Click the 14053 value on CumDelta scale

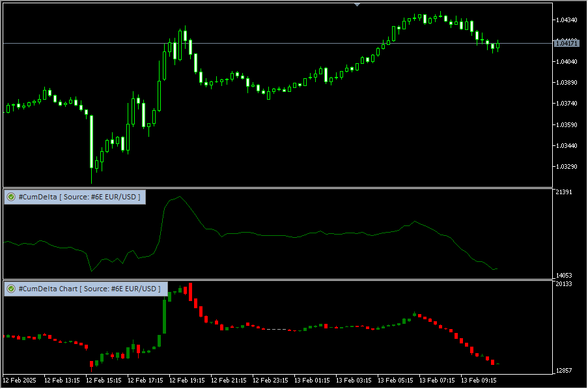(x=564, y=276)
